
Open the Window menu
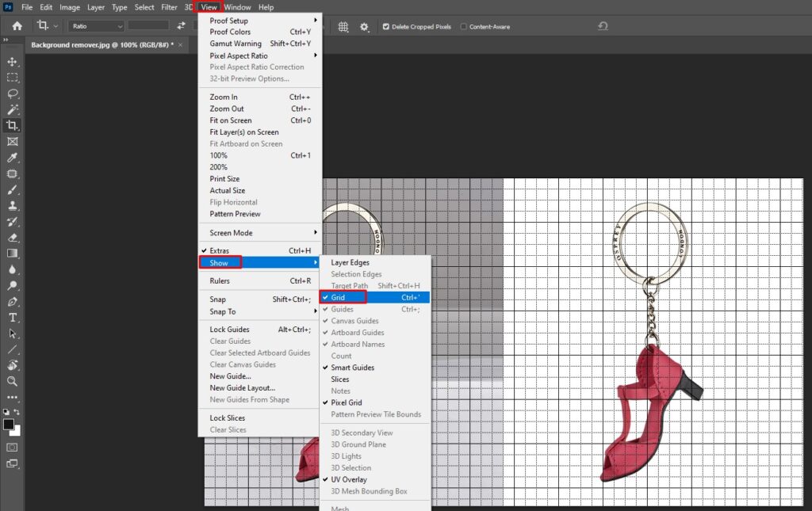click(x=237, y=6)
